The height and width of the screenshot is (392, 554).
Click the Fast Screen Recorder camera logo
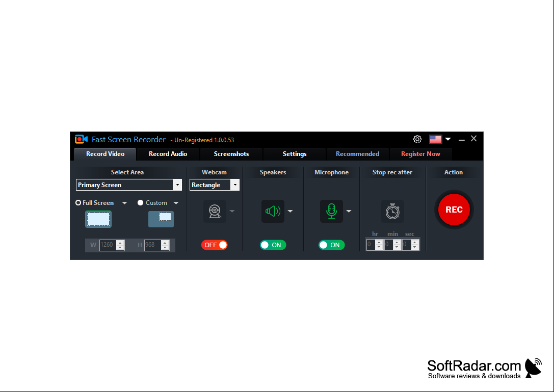point(81,139)
